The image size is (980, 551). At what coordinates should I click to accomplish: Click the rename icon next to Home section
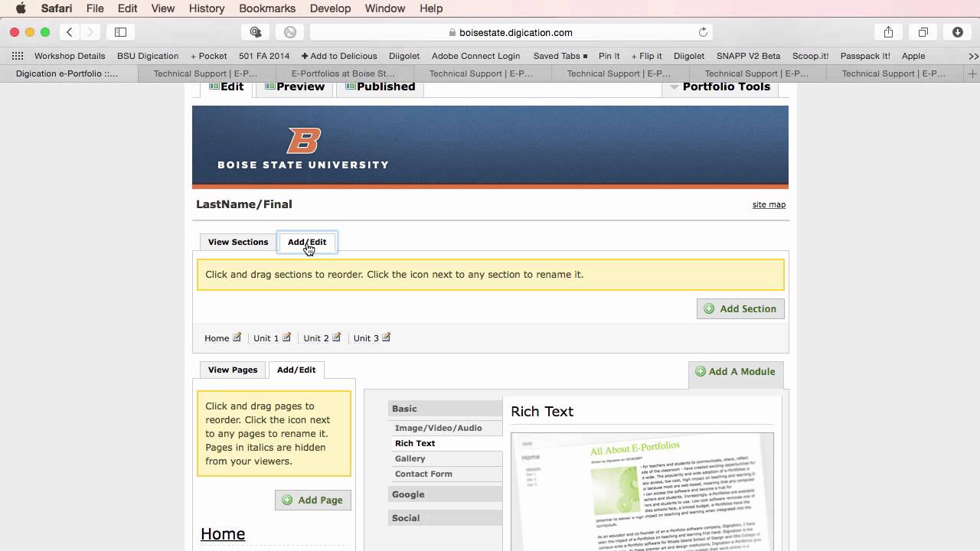click(x=237, y=337)
